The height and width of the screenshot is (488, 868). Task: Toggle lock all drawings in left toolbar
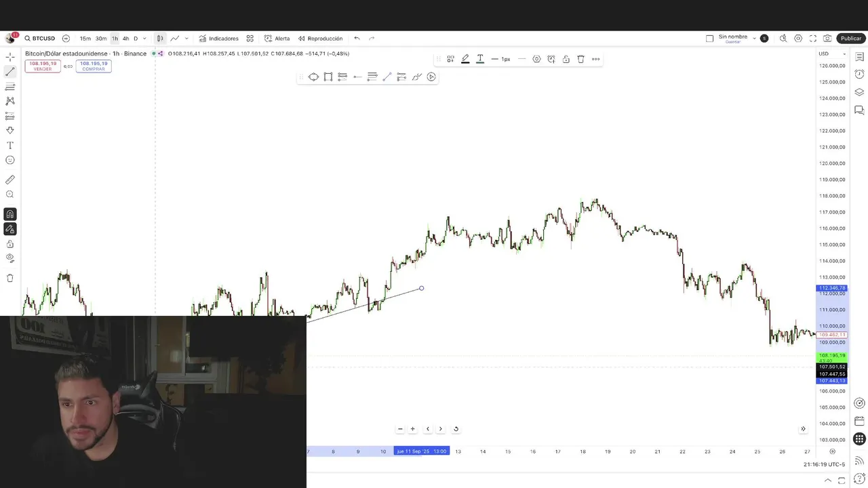[x=10, y=244]
